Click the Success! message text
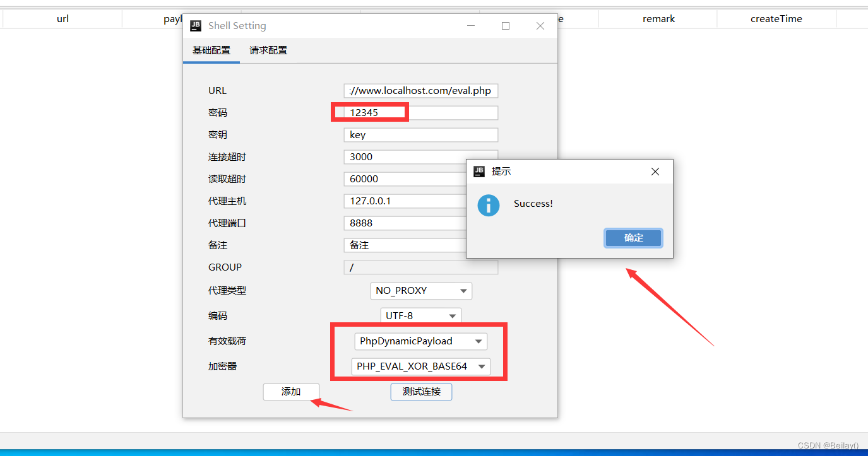Image resolution: width=868 pixels, height=456 pixels. (x=533, y=204)
